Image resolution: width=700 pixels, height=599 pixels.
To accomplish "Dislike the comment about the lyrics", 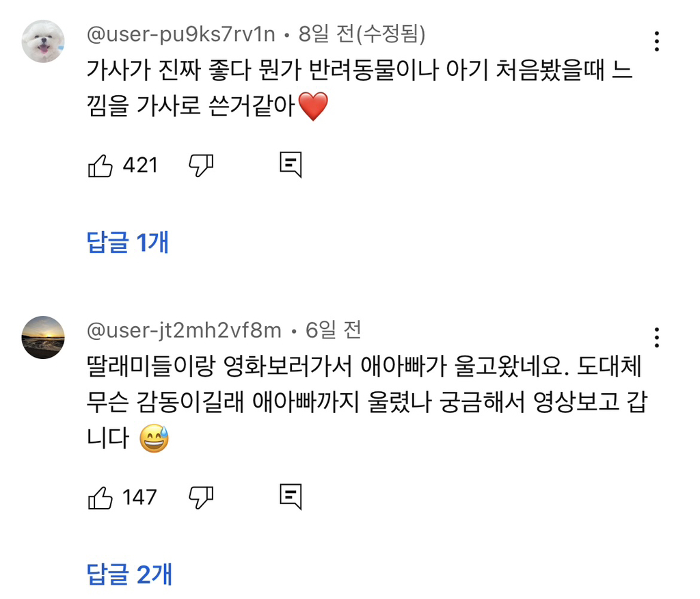I will tap(201, 165).
